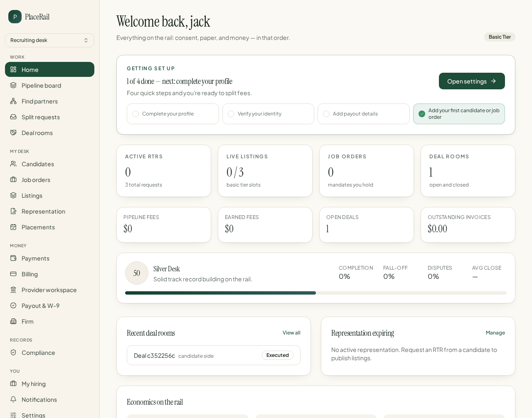Click the Job orders briefcase icon
Image resolution: width=532 pixels, height=418 pixels.
pyautogui.click(x=13, y=179)
